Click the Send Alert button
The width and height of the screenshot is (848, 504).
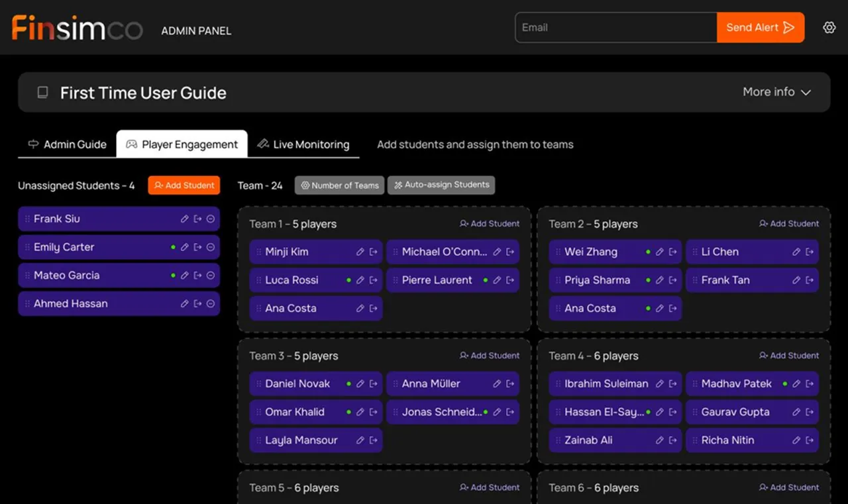[x=761, y=28]
